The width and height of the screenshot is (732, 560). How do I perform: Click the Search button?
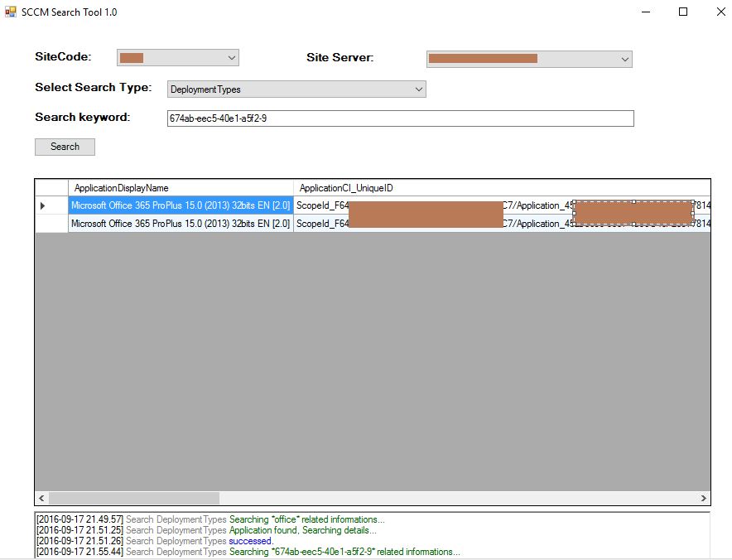pyautogui.click(x=65, y=147)
